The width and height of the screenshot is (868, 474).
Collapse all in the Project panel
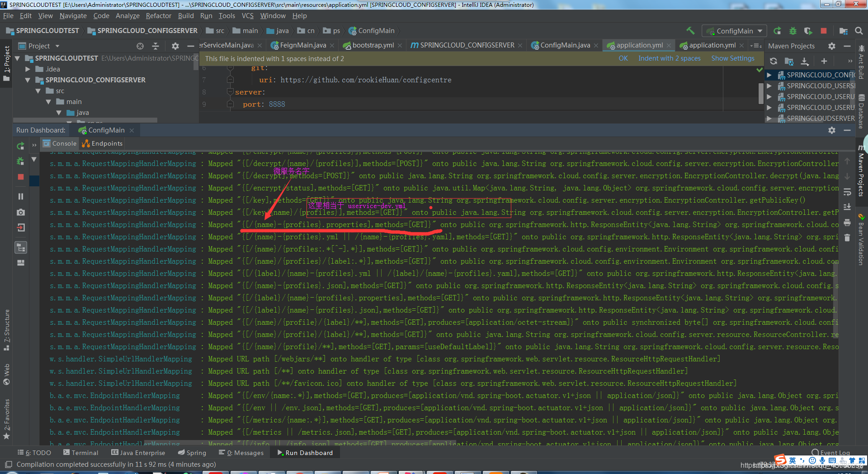(x=156, y=46)
